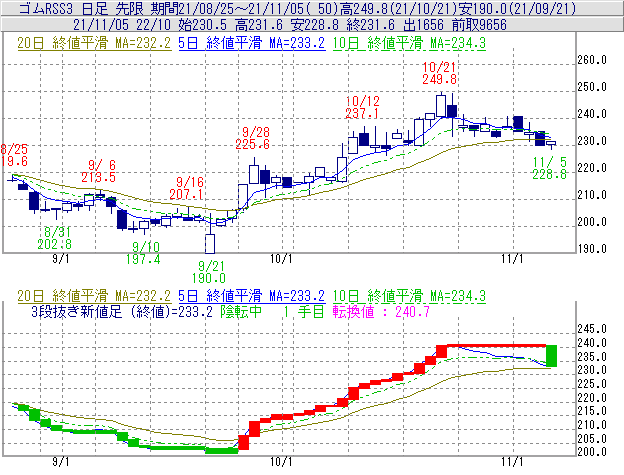This screenshot has height=475, width=624.
Task: Click the 8/25 high label at left edge
Action: tap(14, 155)
